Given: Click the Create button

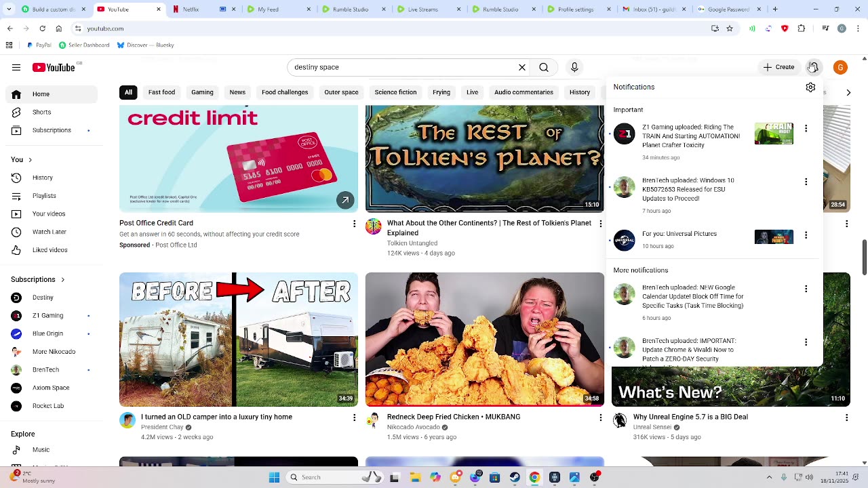Looking at the screenshot, I should click(x=778, y=67).
